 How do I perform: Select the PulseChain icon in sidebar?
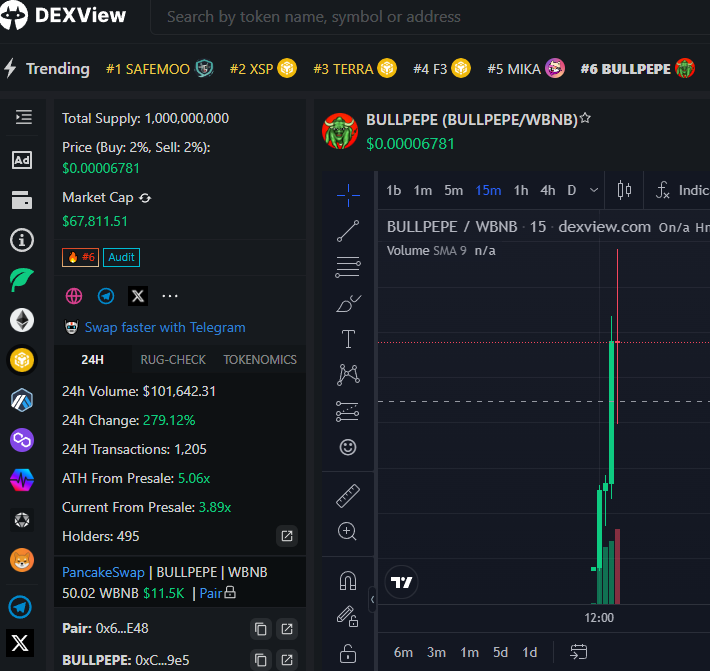(x=22, y=480)
